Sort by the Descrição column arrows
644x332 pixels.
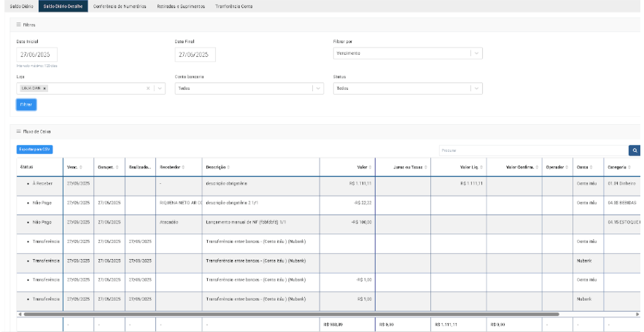coord(228,167)
